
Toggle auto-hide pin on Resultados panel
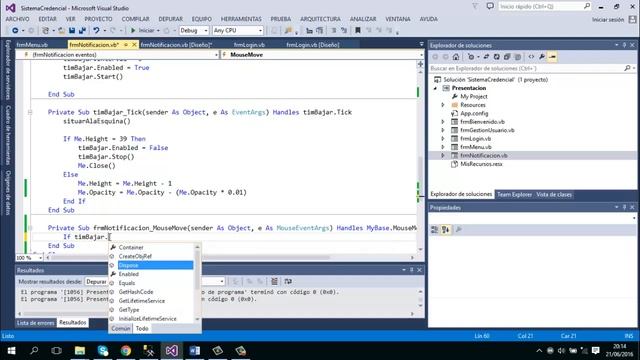412,270
